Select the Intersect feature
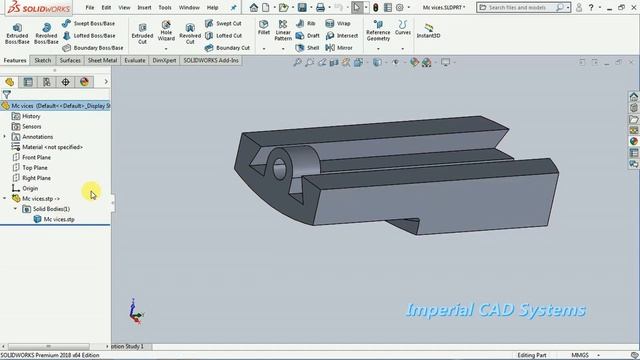 [x=342, y=36]
